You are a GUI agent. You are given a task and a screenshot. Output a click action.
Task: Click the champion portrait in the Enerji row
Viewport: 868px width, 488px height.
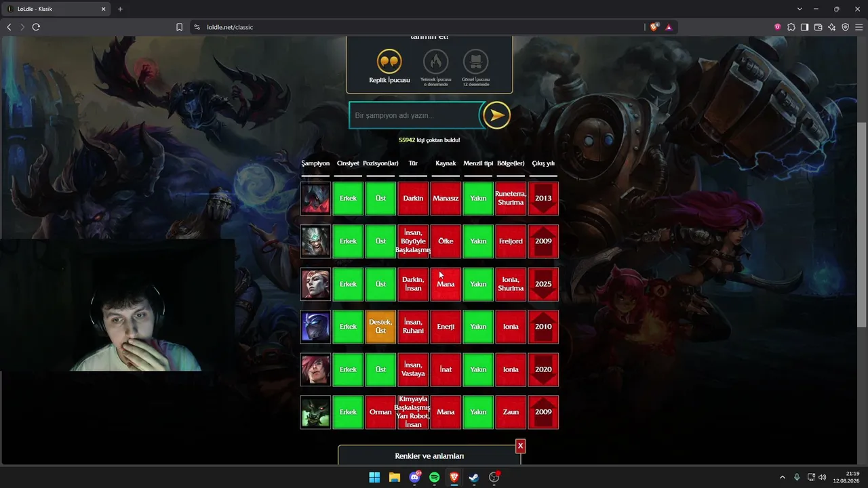pos(315,327)
